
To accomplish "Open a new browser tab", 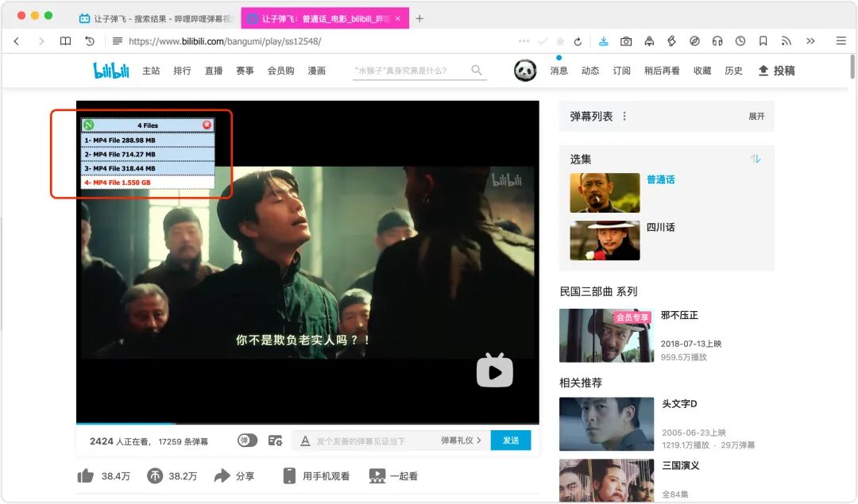I will [x=419, y=18].
